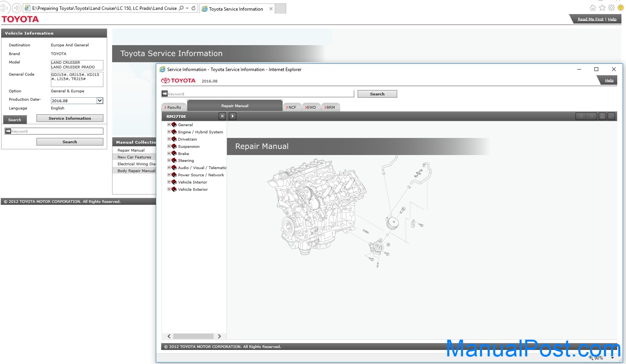Viewport: 626px width, 364px height.
Task: Expand the Vehicle Exterior tree node
Action: pos(169,189)
